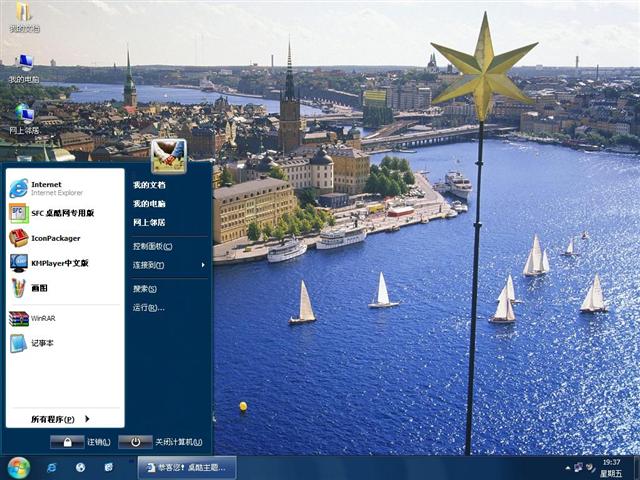This screenshot has height=480, width=640.
Task: Open 记事本 (Notepad) from the Start menu
Action: click(41, 343)
